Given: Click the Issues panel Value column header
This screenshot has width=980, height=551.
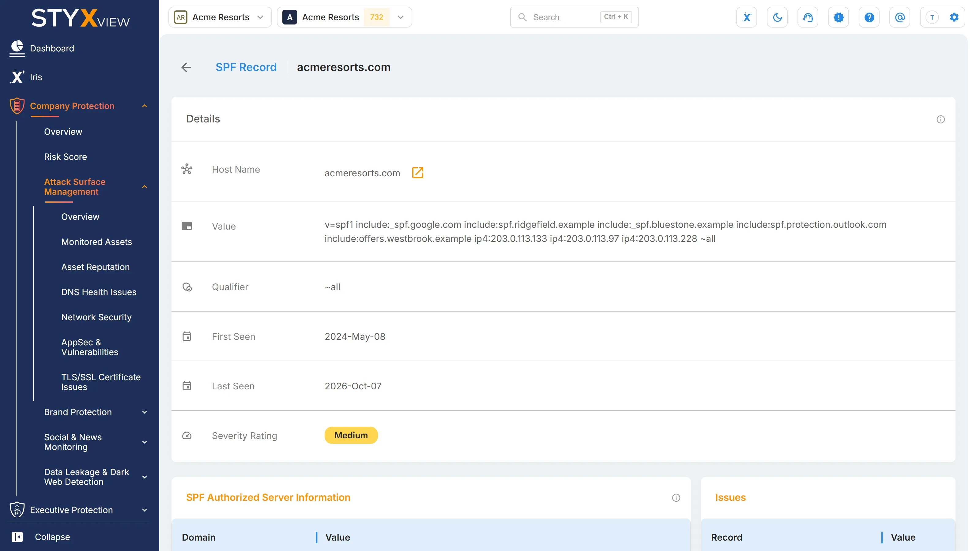Looking at the screenshot, I should click(903, 537).
